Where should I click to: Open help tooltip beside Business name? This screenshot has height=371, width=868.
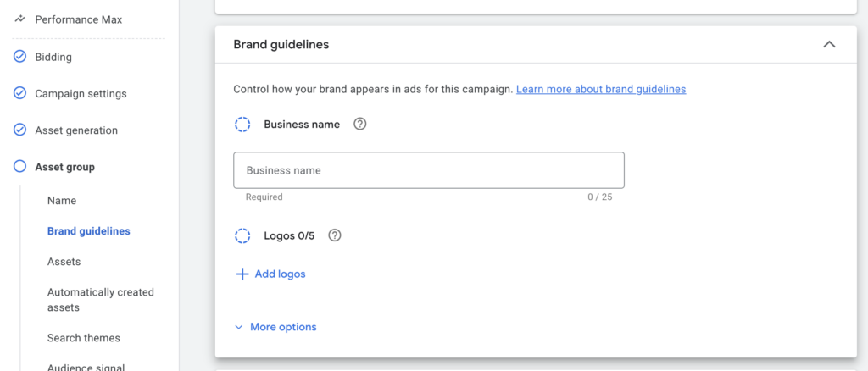click(360, 125)
